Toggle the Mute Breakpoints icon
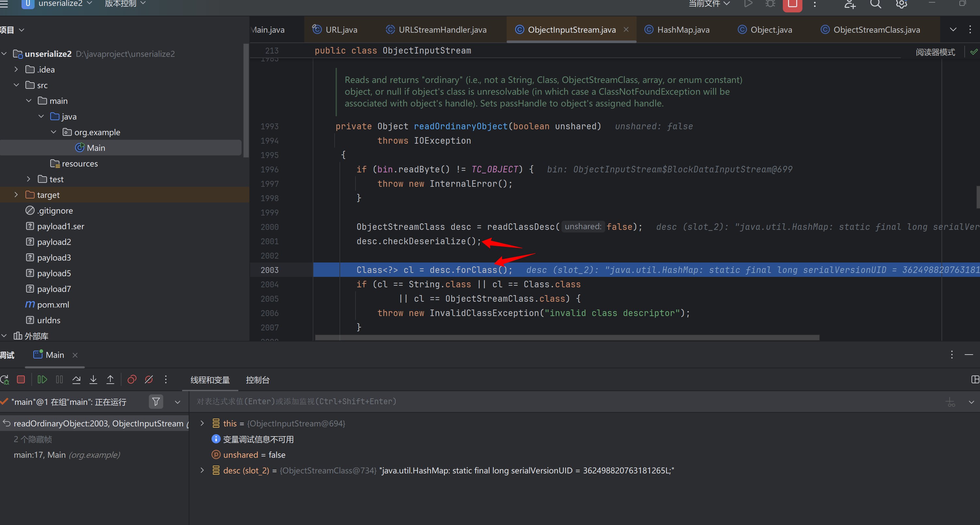 pos(149,379)
